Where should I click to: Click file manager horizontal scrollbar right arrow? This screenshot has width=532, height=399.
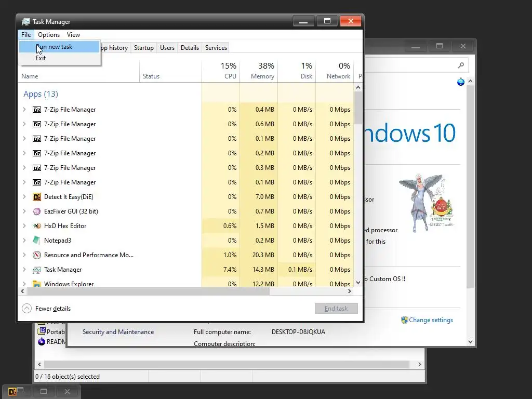[x=420, y=364]
